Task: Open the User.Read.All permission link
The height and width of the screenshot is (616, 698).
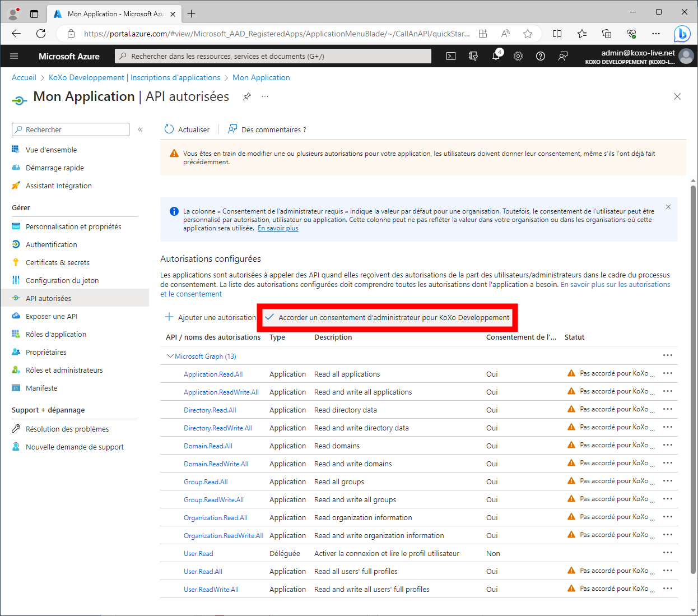Action: click(x=203, y=571)
